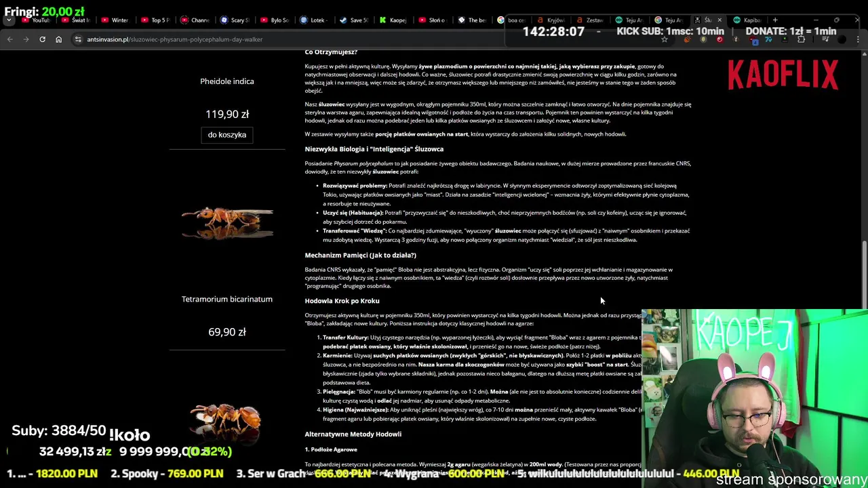Screen dimensions: 868x488
Task: Go back to the previous page
Action: click(9, 39)
